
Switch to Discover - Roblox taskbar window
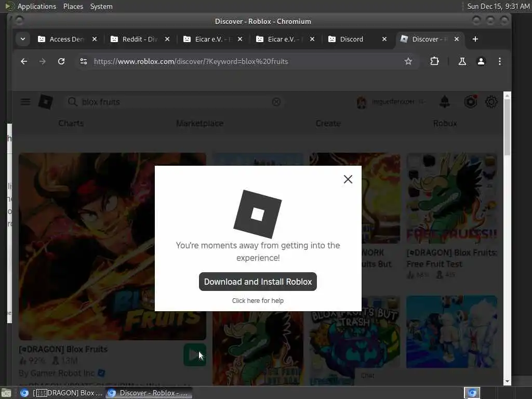pos(149,393)
